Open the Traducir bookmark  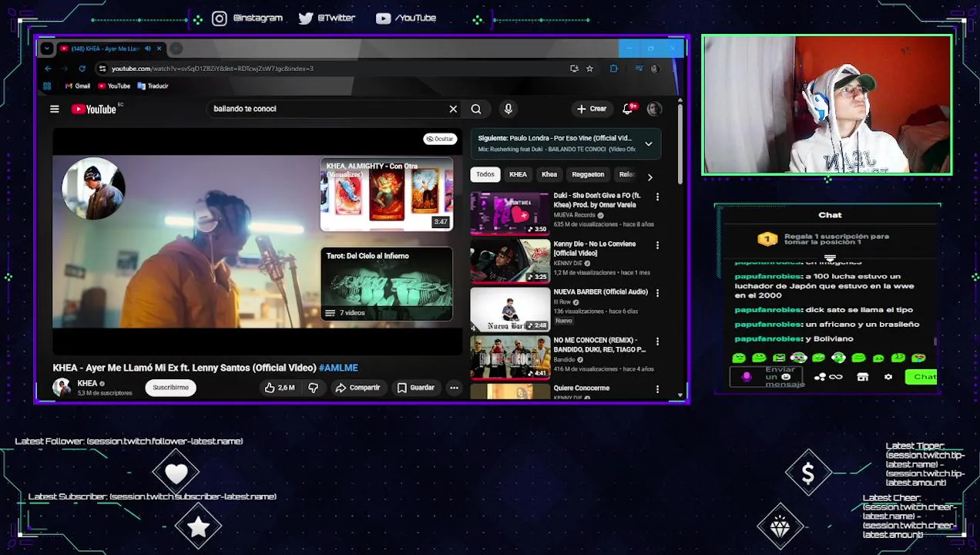(153, 86)
